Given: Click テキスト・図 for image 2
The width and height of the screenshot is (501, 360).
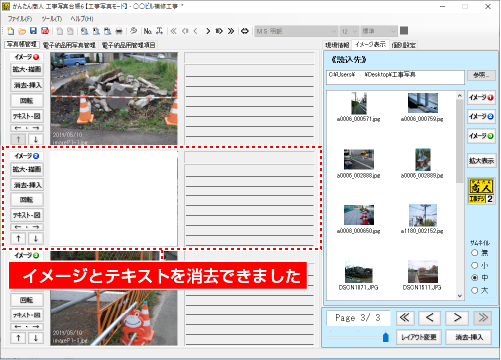Looking at the screenshot, I should point(27,215).
